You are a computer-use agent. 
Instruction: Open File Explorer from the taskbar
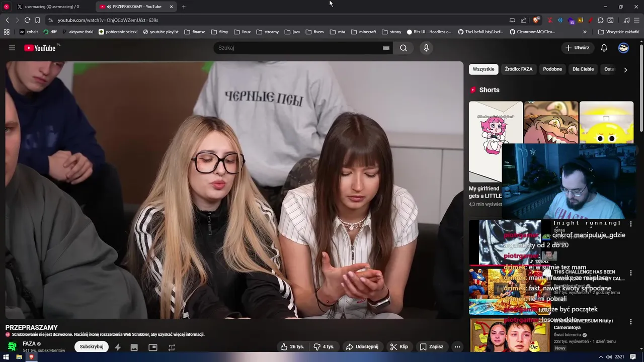click(x=19, y=357)
